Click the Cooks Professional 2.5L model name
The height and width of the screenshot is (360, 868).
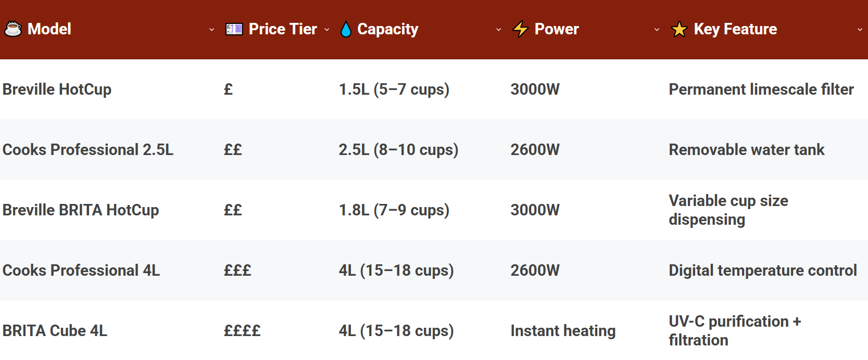tap(87, 150)
